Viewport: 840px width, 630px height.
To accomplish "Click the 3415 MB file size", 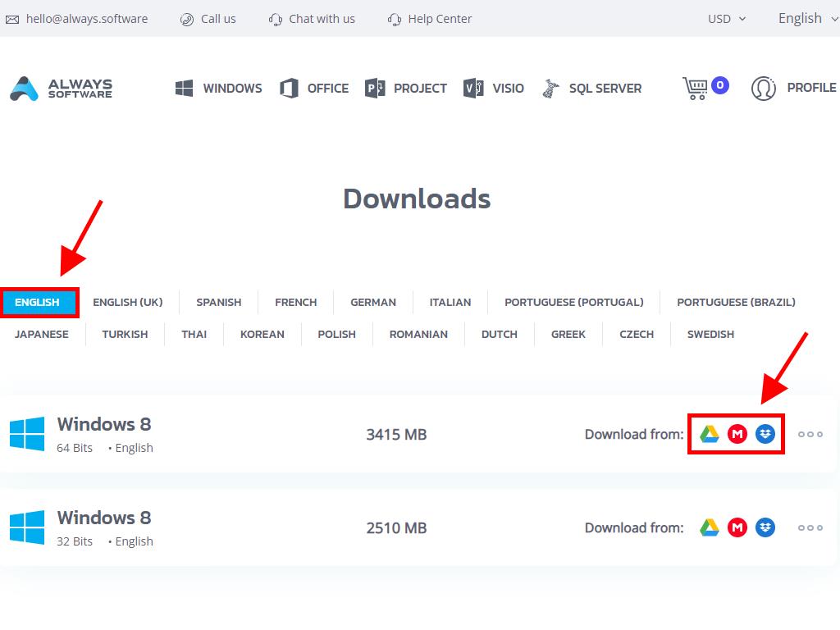I will coord(396,435).
